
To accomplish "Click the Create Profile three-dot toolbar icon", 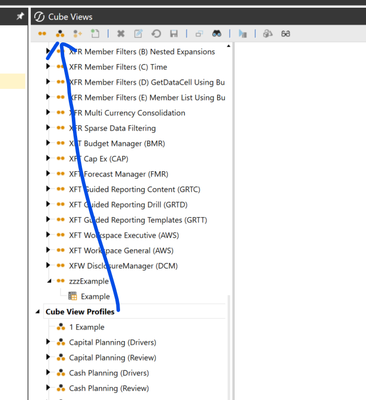I will tap(60, 34).
